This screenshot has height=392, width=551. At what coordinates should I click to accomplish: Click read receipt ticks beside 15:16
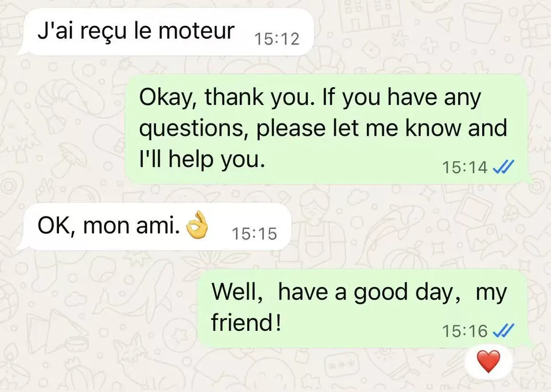click(503, 331)
